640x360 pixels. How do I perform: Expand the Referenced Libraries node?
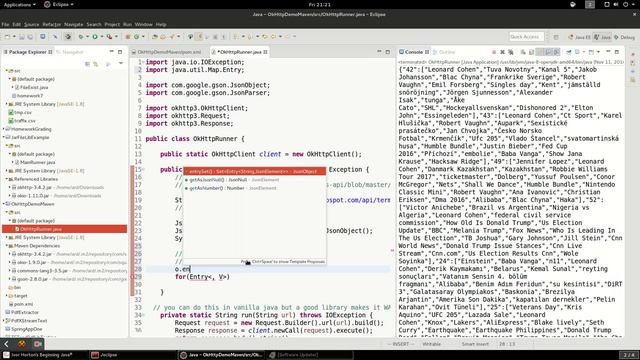tap(7, 179)
